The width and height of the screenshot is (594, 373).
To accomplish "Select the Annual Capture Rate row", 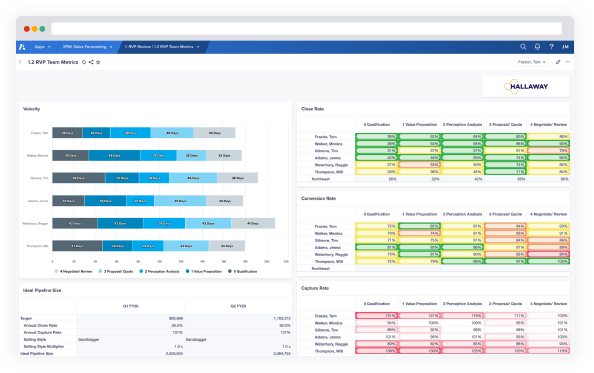I will [x=155, y=332].
